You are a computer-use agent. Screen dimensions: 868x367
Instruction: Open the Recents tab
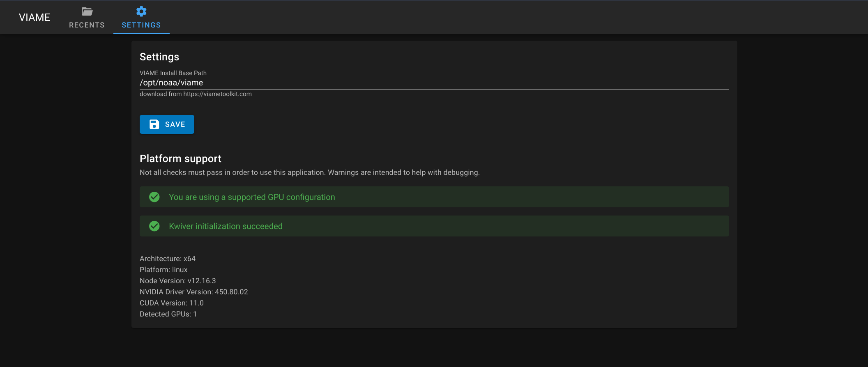87,17
